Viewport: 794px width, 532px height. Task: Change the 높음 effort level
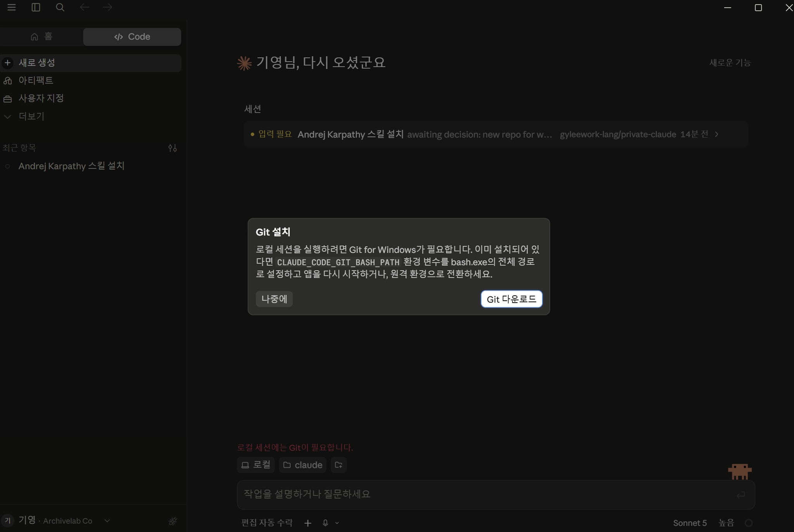(x=726, y=523)
